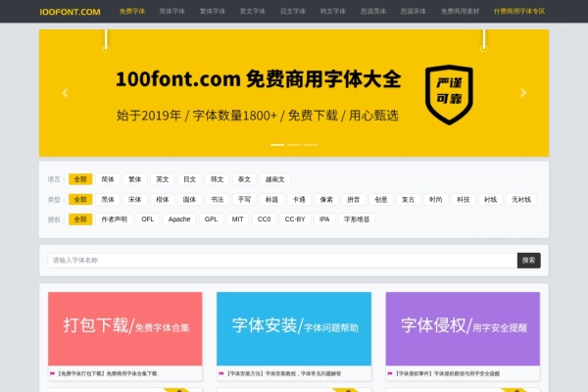This screenshot has height=392, width=588.
Task: Open 免费商用素材 in the top navigation
Action: tap(460, 11)
